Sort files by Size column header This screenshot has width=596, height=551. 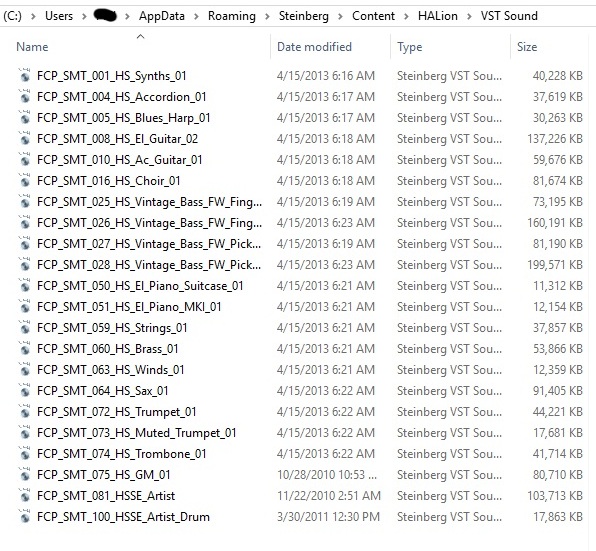[x=527, y=47]
